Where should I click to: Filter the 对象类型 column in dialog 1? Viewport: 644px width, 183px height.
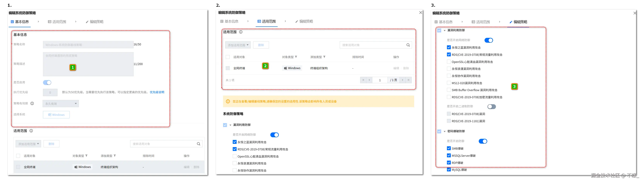(x=87, y=156)
